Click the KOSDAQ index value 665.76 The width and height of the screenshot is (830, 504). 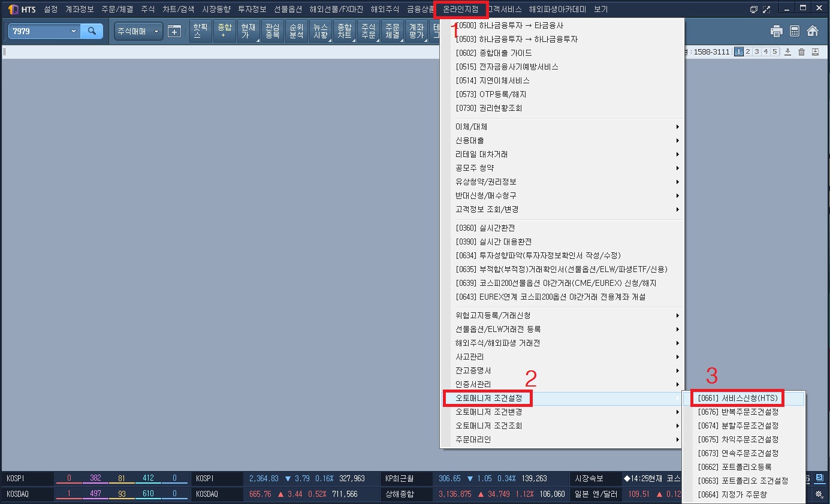tap(260, 494)
